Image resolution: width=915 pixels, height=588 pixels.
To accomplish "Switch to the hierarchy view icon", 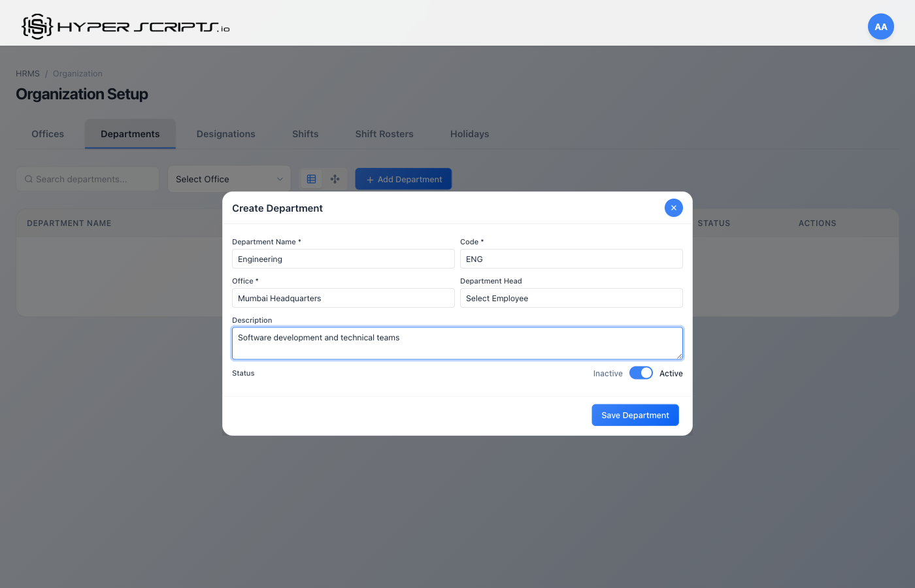I will [335, 178].
